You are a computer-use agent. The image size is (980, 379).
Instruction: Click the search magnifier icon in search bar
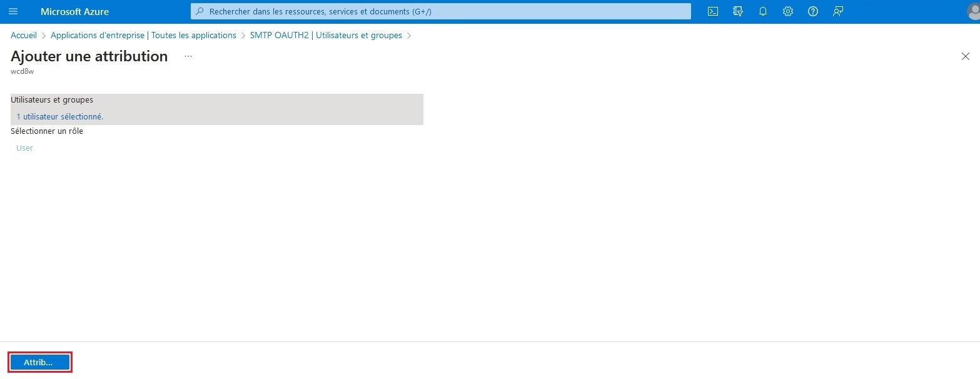tap(200, 11)
